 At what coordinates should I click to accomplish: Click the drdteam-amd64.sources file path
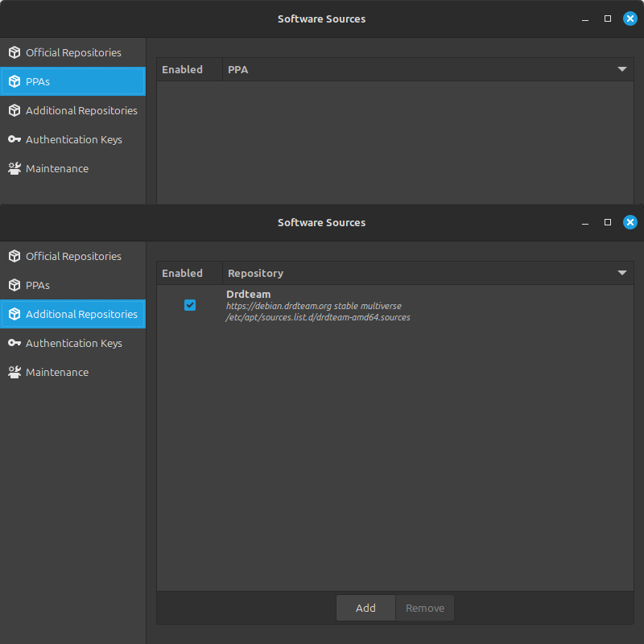(x=318, y=317)
